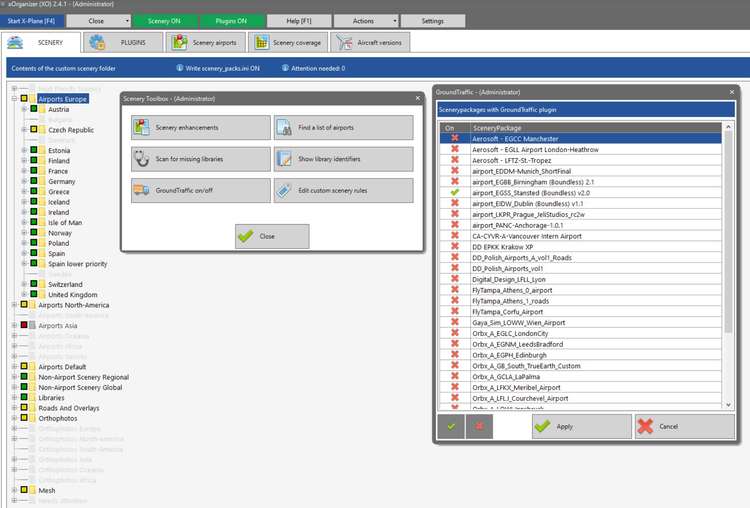
Task: Click Scan for missing libraries stethoscope icon
Action: [141, 159]
